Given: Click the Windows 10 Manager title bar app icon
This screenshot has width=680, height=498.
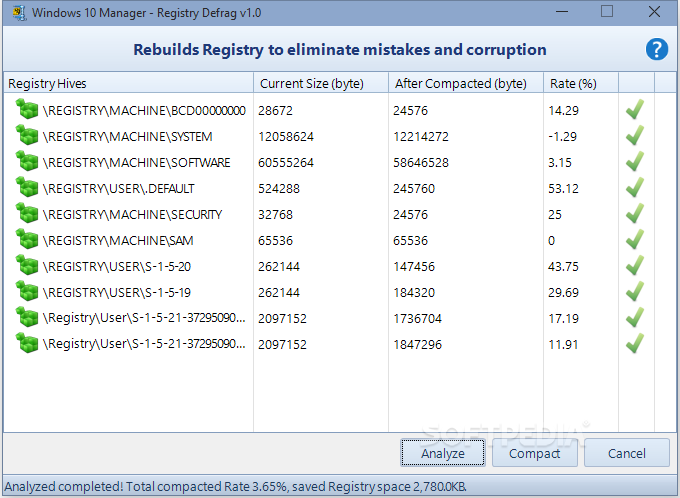Looking at the screenshot, I should 18,13.
